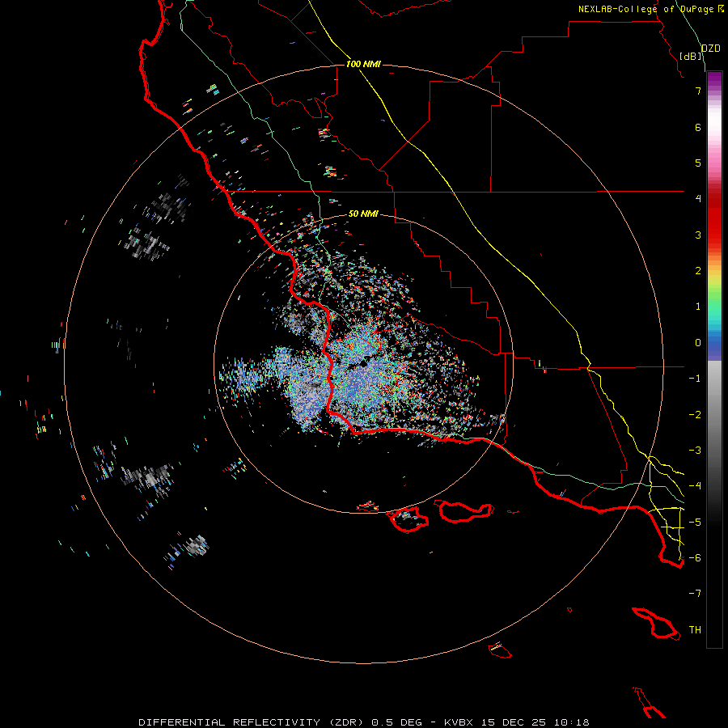Click the KVBX radar site identifier

click(x=459, y=722)
